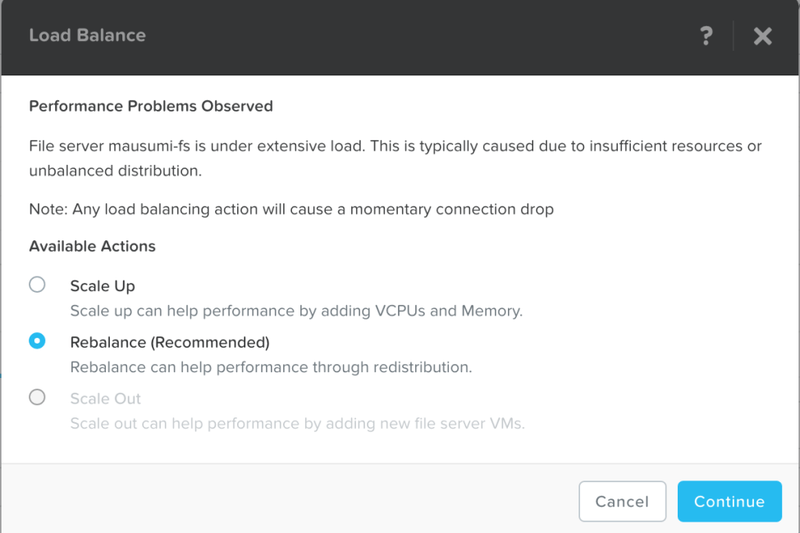
Task: Open the help question mark icon
Action: (706, 36)
